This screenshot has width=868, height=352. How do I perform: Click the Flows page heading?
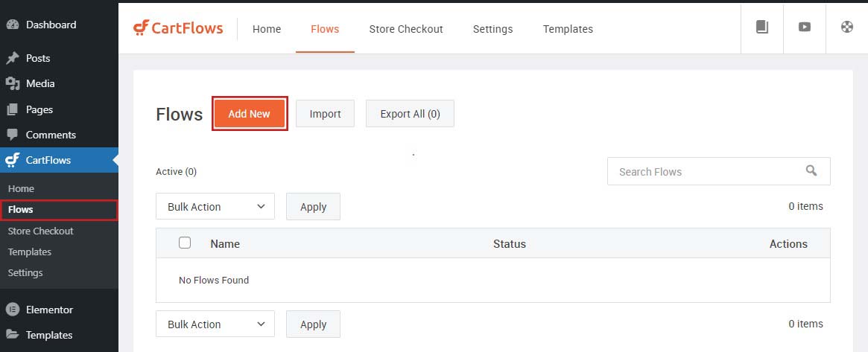coord(180,115)
